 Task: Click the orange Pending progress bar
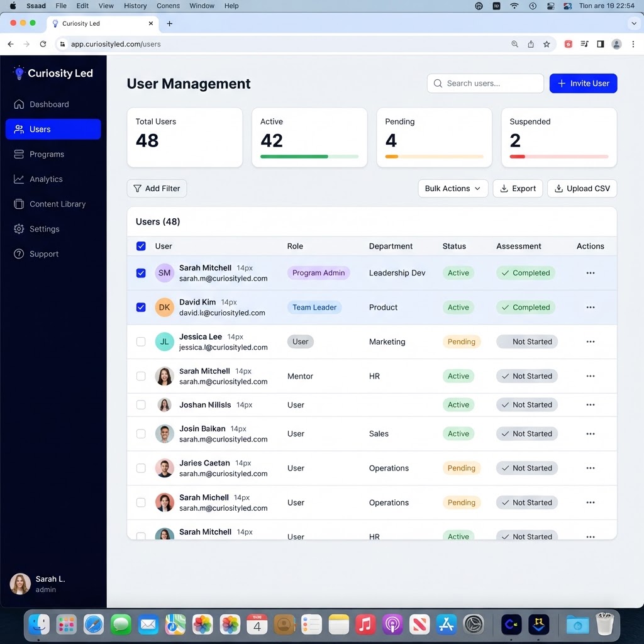(x=434, y=157)
